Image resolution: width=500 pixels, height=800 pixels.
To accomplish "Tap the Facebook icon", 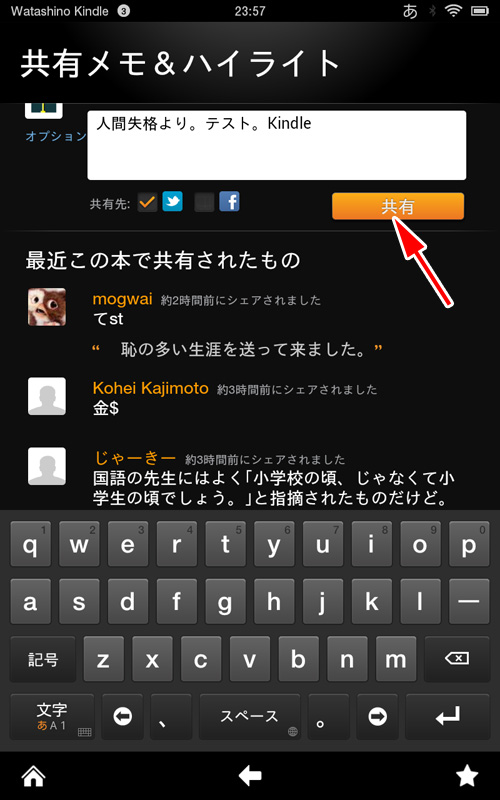I will [230, 202].
